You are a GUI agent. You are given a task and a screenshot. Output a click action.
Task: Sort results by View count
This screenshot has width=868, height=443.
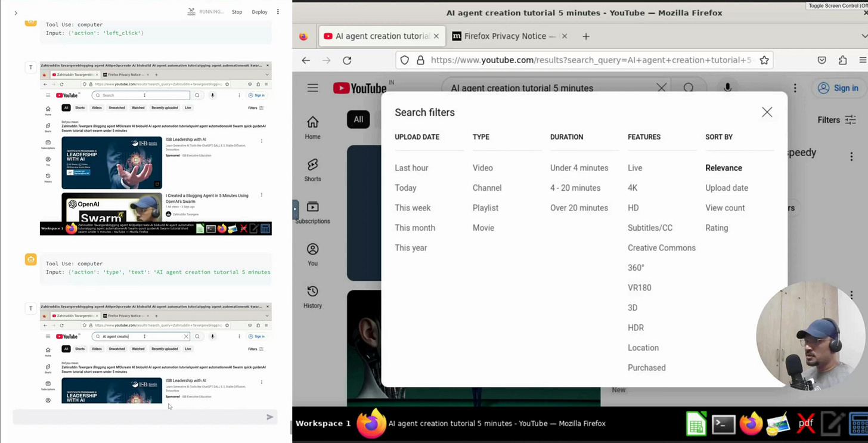725,208
